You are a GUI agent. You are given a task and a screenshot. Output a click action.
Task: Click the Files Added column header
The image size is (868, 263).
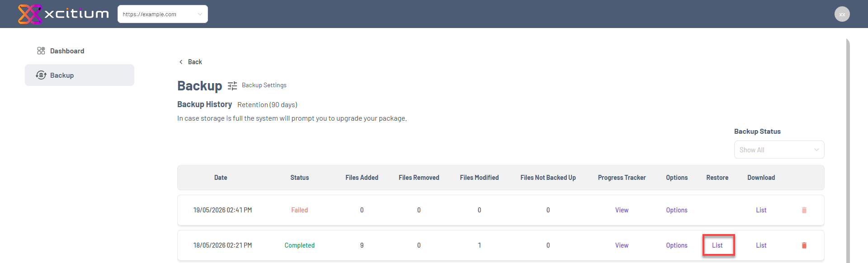362,178
